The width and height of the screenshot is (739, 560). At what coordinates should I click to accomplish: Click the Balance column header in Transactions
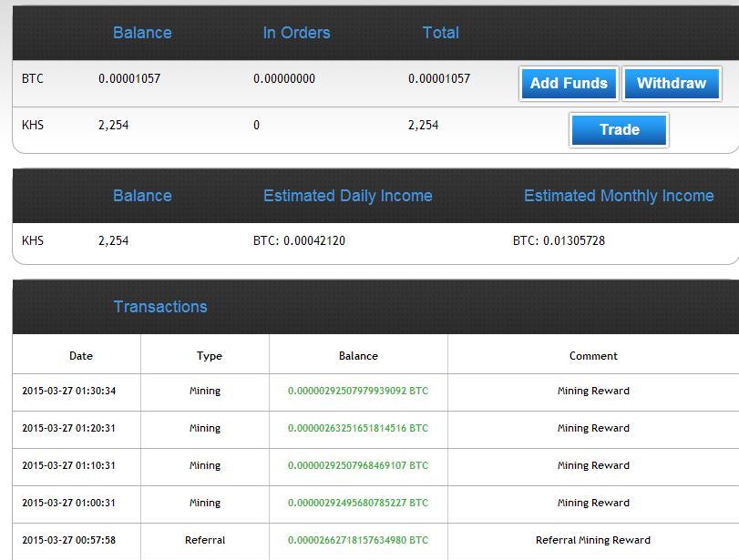coord(358,356)
